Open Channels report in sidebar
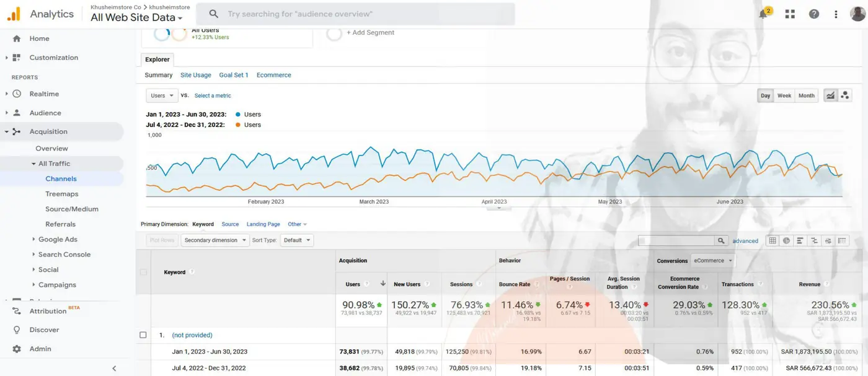868x376 pixels. [x=61, y=178]
